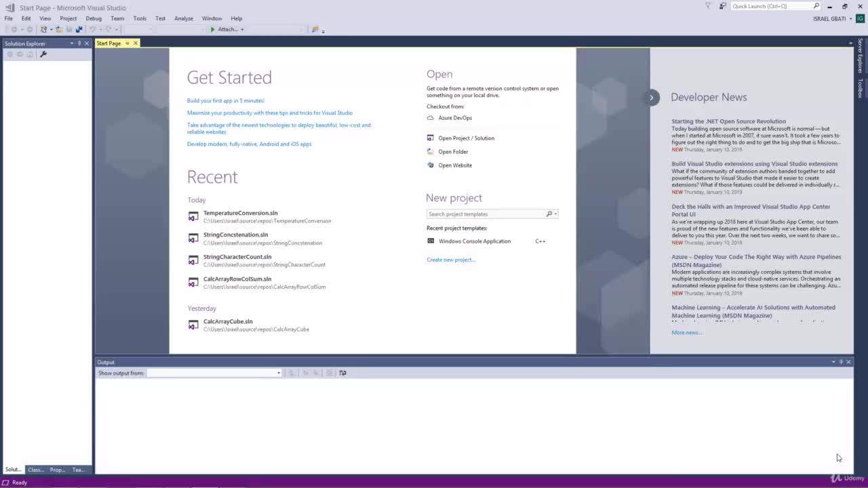Click the find-in-files icon right of Attach
The height and width of the screenshot is (488, 868).
(x=315, y=29)
